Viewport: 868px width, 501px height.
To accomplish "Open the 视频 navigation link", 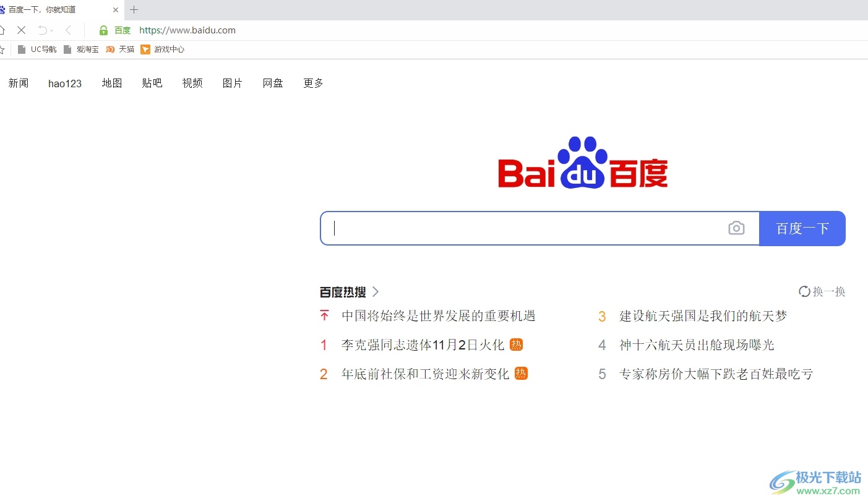I will pyautogui.click(x=192, y=83).
